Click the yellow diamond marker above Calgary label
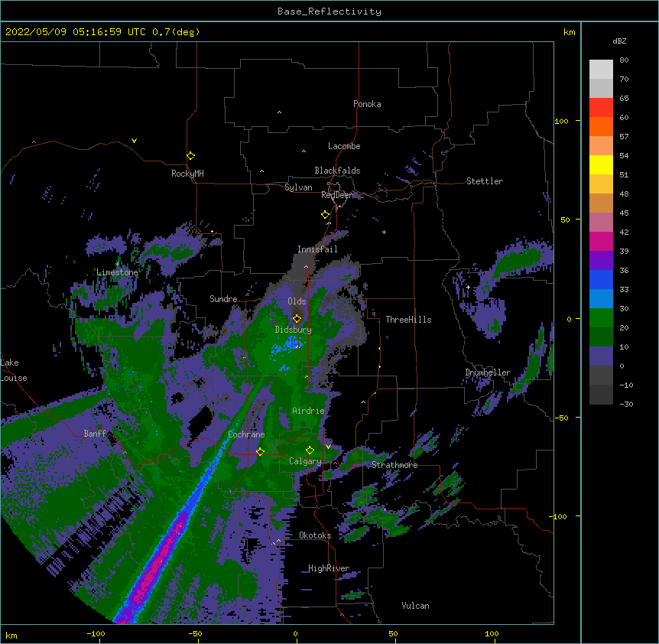Viewport: 659px width, 644px height. (x=310, y=450)
